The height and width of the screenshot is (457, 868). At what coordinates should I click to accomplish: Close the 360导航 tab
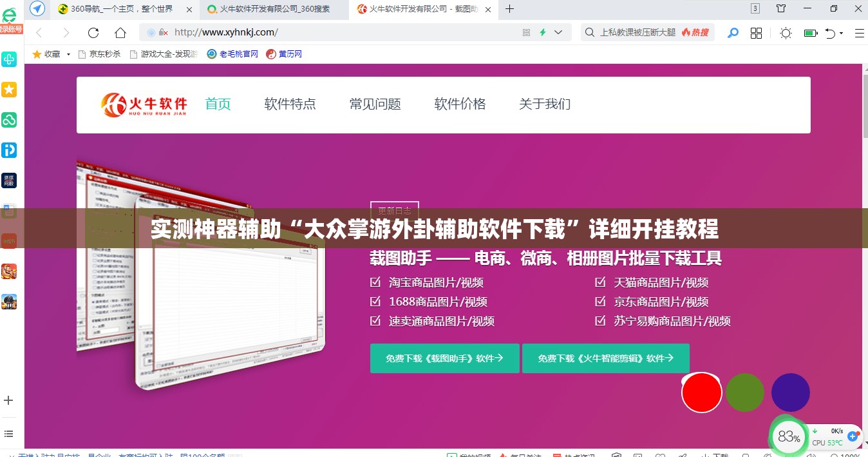coord(190,9)
